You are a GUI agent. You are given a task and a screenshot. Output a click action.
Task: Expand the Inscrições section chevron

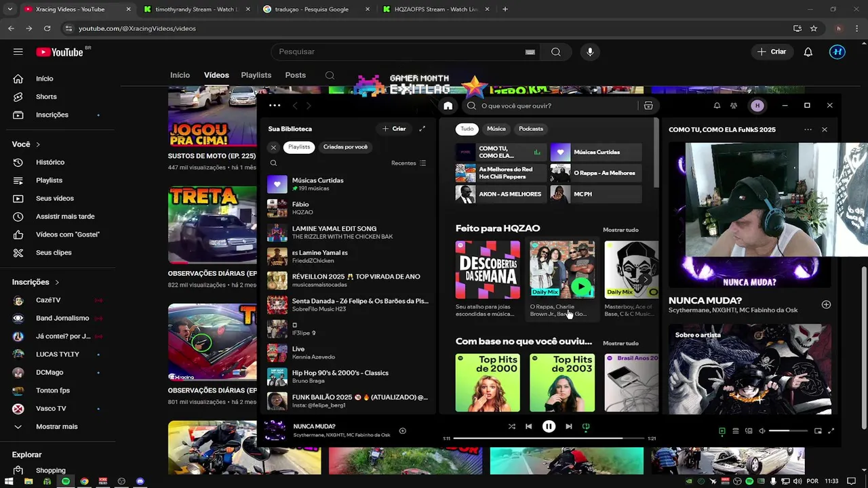pyautogui.click(x=57, y=282)
